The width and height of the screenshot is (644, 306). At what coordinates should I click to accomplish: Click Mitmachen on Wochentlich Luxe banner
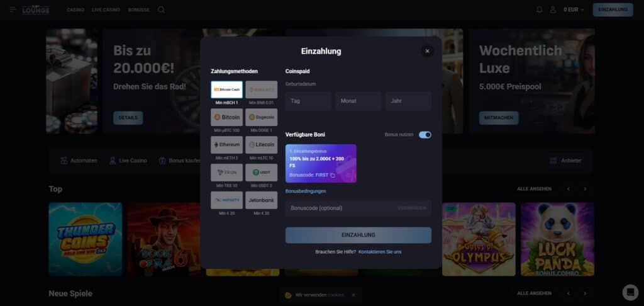pyautogui.click(x=499, y=118)
